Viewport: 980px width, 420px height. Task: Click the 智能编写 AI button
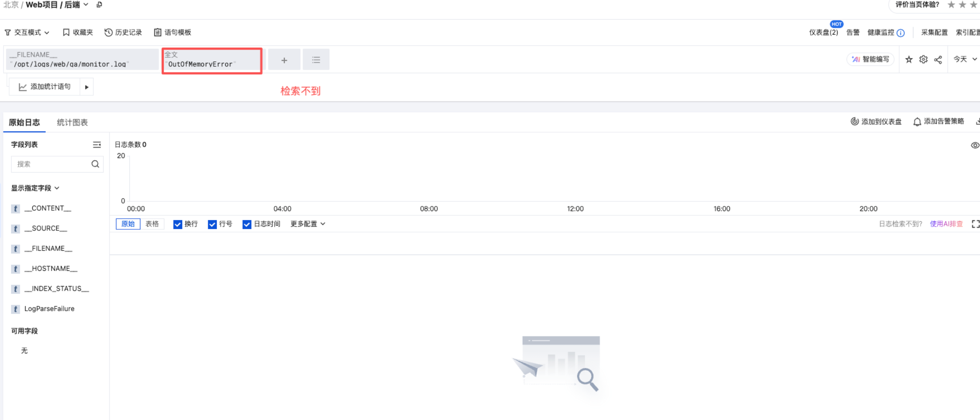[x=871, y=59]
